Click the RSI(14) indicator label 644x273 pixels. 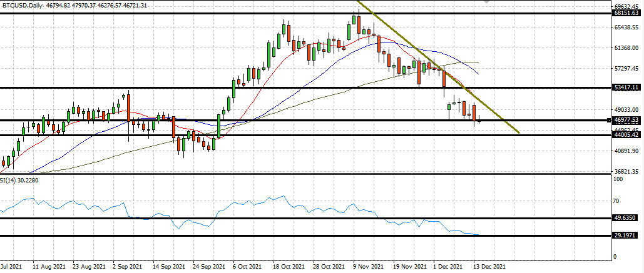point(18,180)
